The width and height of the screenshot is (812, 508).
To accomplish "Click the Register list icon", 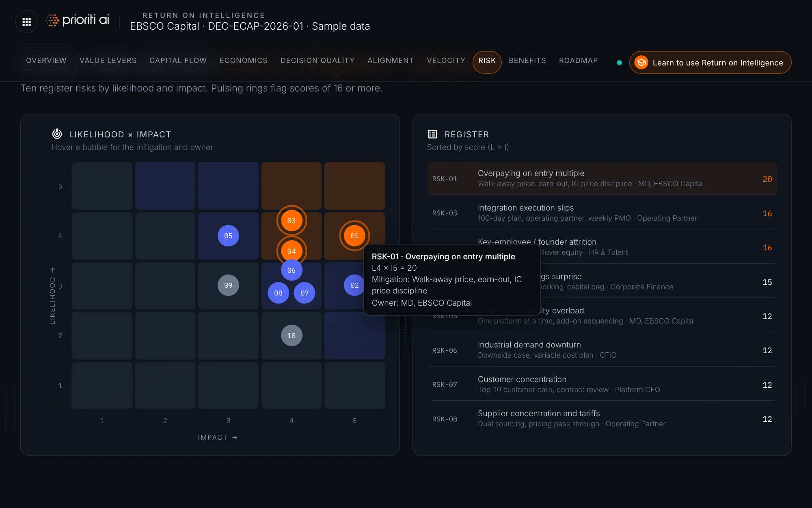I will (x=433, y=134).
